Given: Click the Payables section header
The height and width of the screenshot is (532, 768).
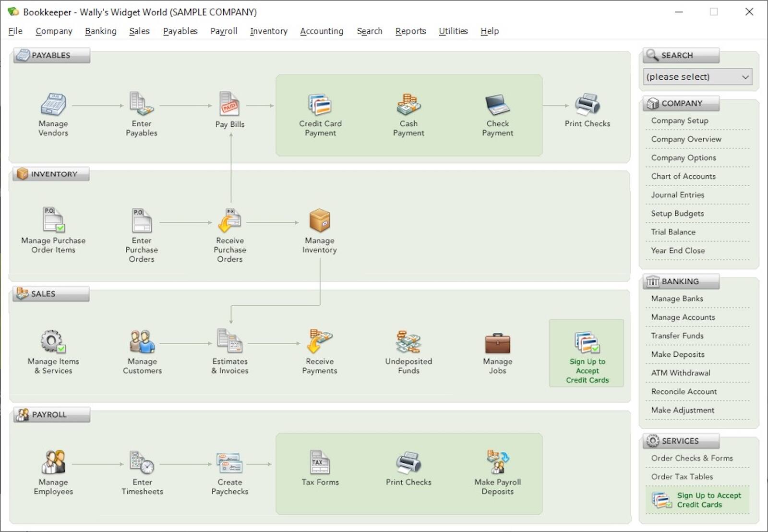Looking at the screenshot, I should [51, 55].
